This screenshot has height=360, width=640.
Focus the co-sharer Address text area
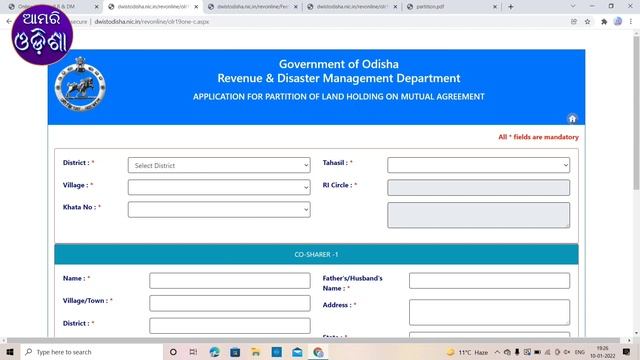489,312
